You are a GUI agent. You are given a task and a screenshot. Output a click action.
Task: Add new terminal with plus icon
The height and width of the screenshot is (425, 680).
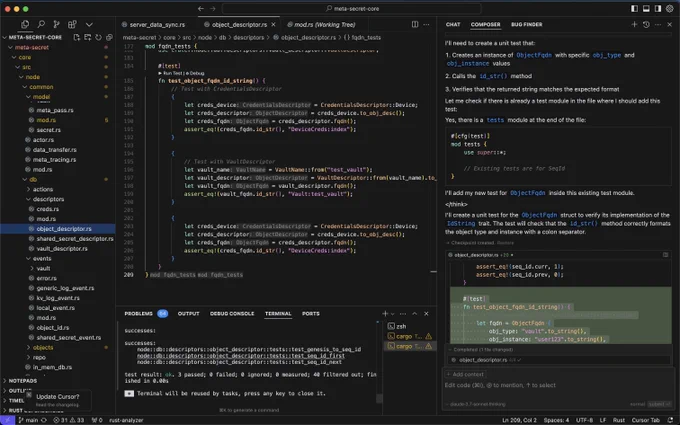click(385, 314)
